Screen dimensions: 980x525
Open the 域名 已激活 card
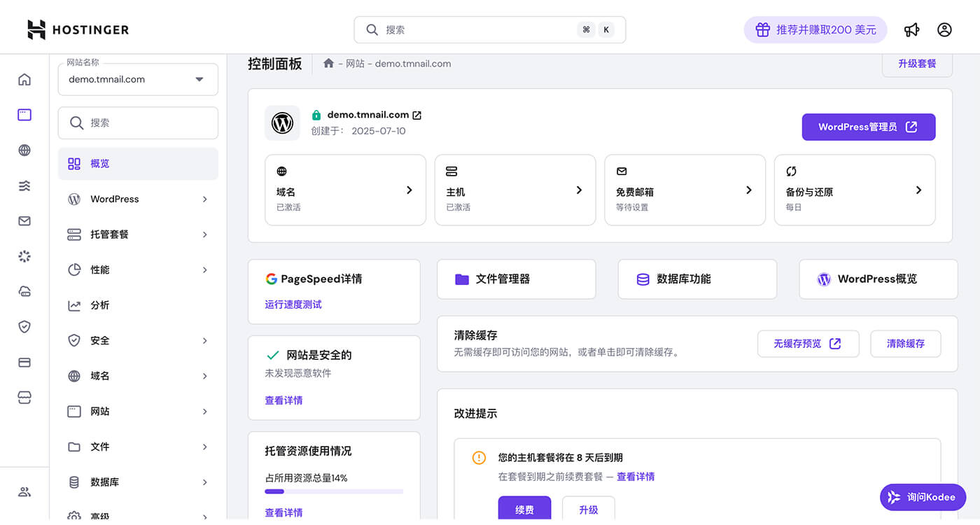click(x=345, y=190)
